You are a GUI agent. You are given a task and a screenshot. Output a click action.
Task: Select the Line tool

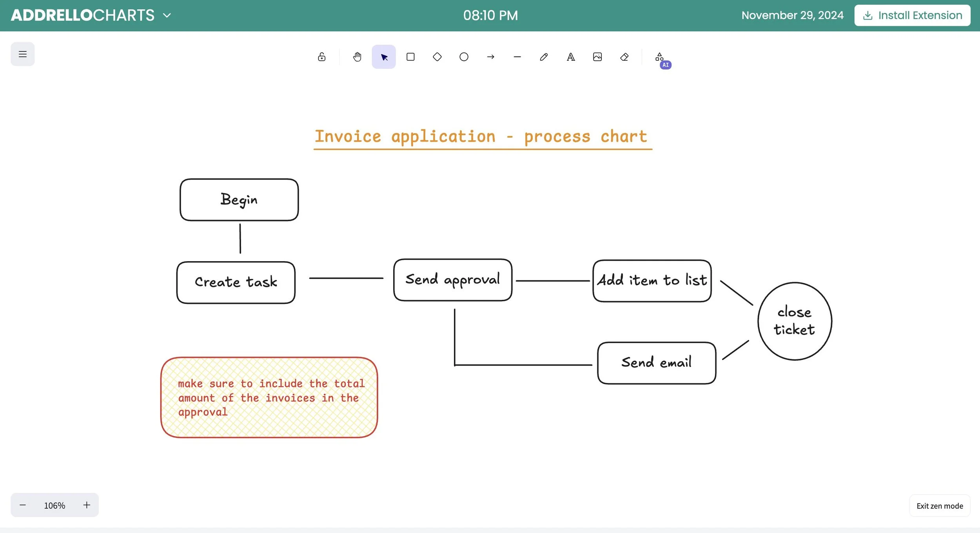tap(517, 57)
